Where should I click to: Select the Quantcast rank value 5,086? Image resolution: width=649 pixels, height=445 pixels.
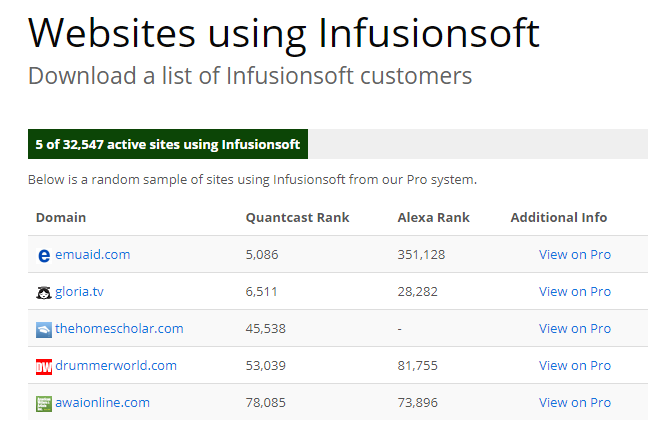tap(262, 255)
